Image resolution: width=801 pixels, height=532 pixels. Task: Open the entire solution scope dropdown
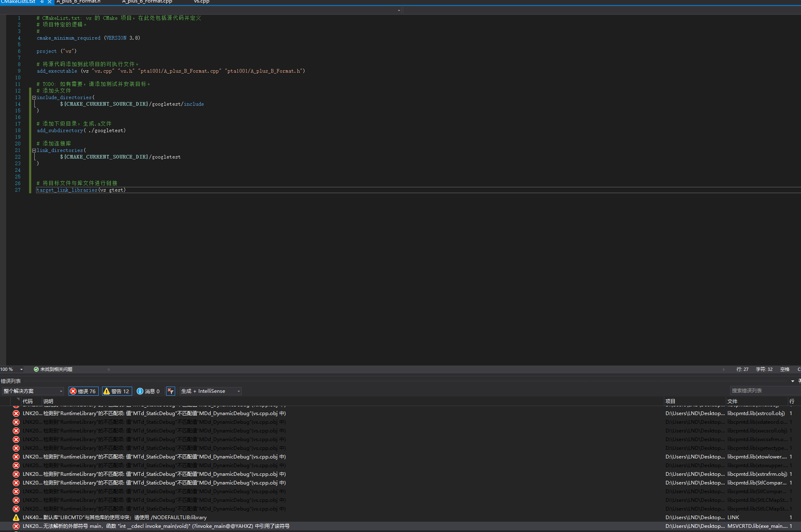[x=33, y=391]
